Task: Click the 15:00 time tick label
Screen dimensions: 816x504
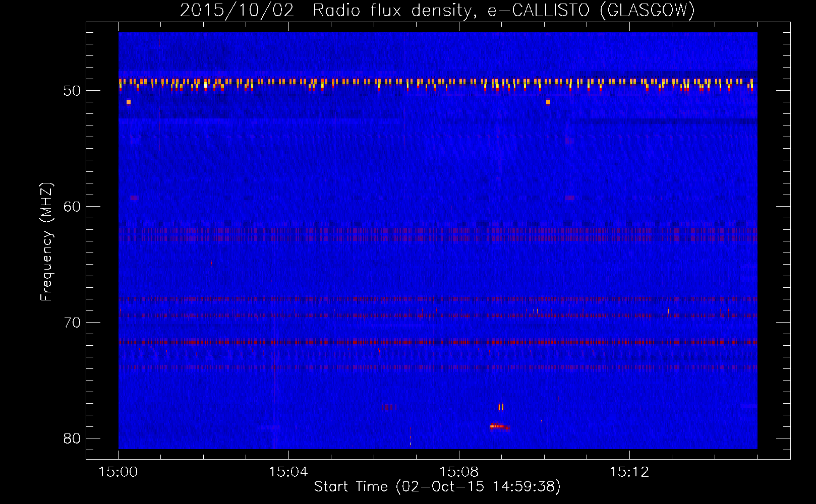Action: pyautogui.click(x=118, y=472)
